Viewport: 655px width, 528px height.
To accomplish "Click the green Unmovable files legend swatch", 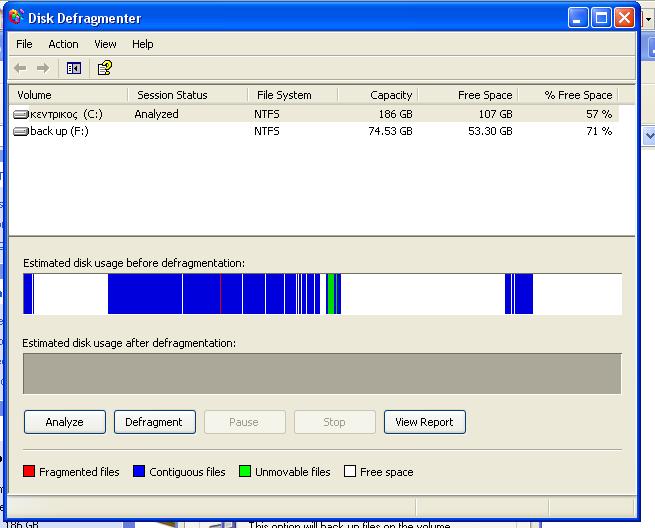I will (x=245, y=471).
